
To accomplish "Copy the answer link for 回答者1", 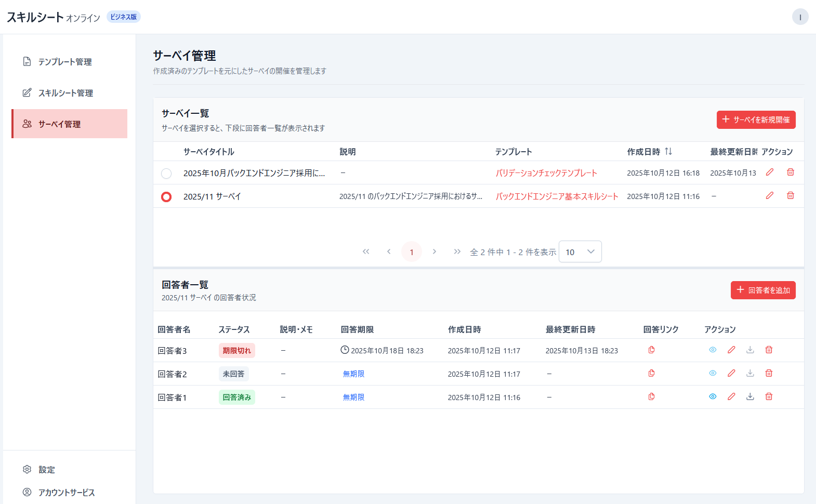I will (x=651, y=396).
